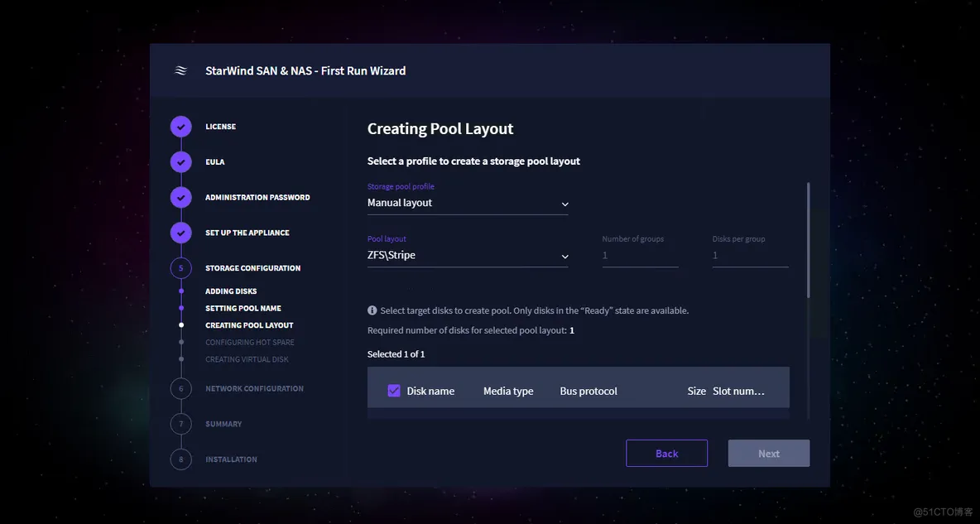
Task: Go to the EULA step label
Action: pyautogui.click(x=215, y=162)
